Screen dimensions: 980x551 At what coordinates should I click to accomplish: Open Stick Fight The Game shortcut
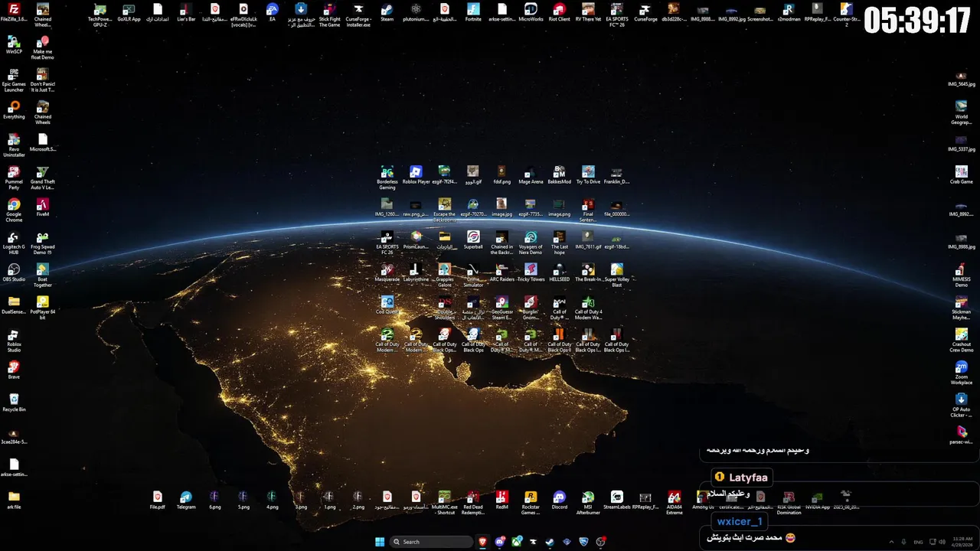coord(329,15)
